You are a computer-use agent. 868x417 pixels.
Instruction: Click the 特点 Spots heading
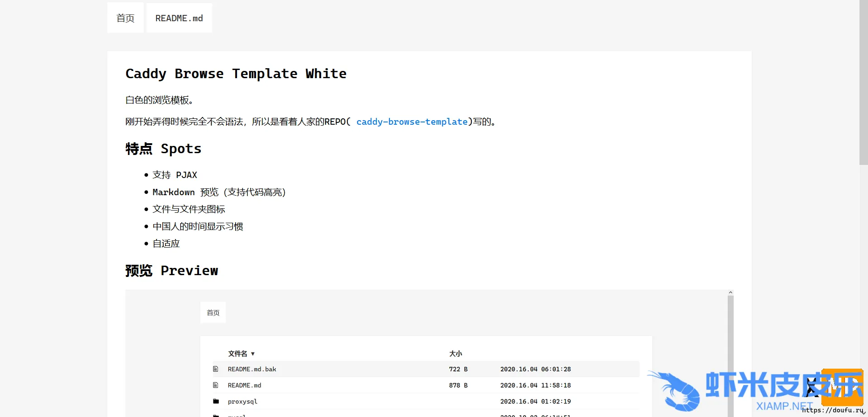point(163,149)
